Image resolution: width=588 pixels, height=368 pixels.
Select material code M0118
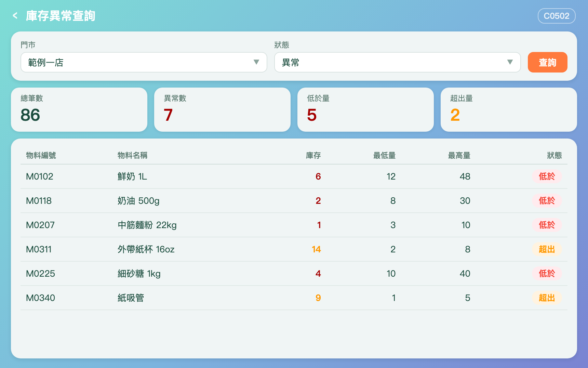[39, 201]
